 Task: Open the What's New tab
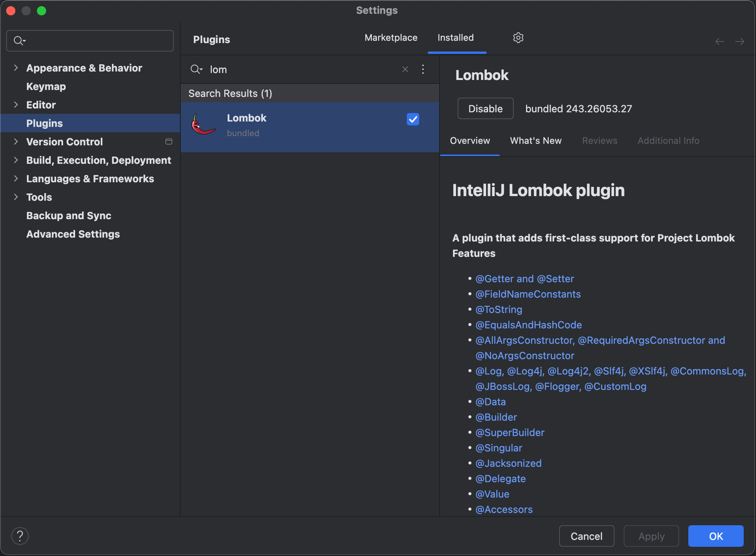535,141
